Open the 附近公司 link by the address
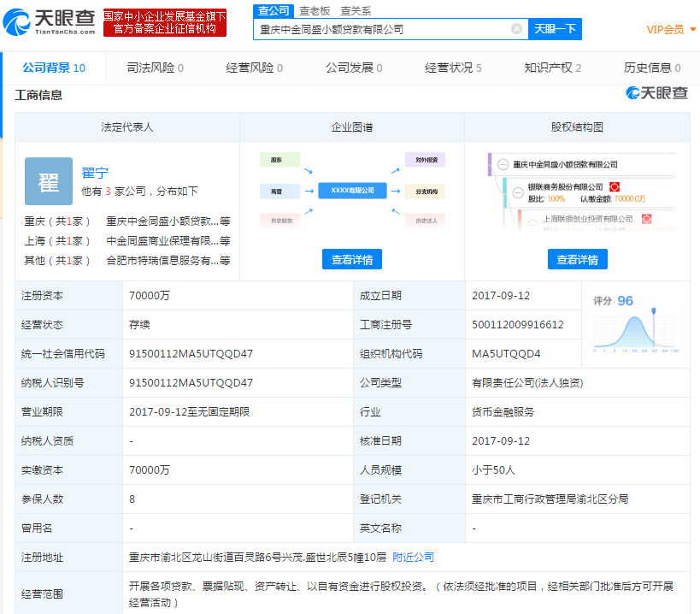 pyautogui.click(x=413, y=557)
